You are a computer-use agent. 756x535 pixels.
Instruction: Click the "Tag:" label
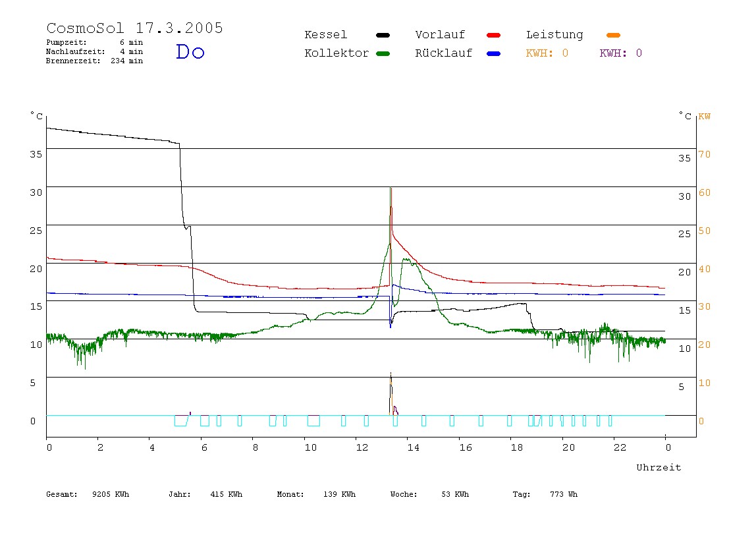tap(522, 494)
